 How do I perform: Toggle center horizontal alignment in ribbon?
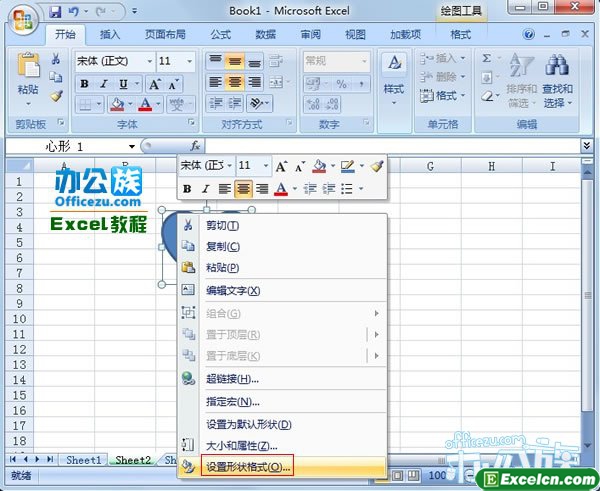point(235,82)
